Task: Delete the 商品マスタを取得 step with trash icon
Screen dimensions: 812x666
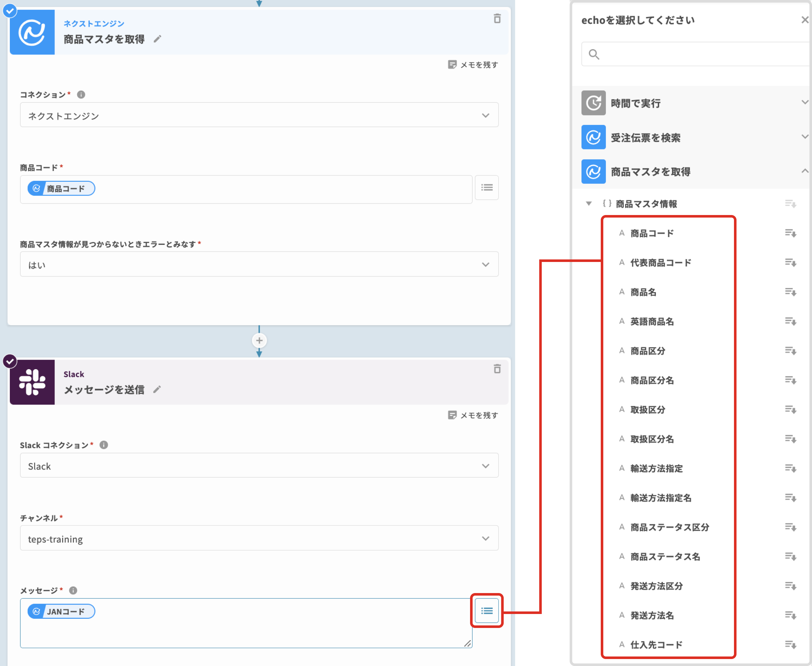Action: (497, 18)
